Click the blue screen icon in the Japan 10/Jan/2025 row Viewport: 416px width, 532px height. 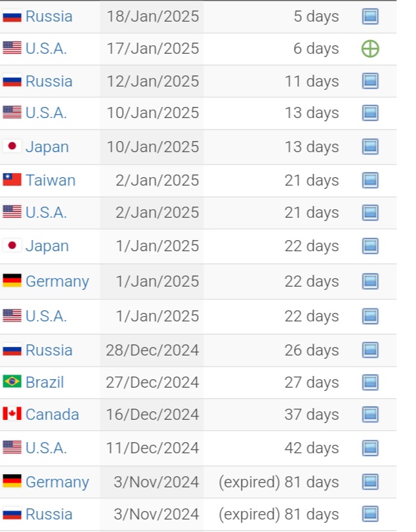[370, 147]
